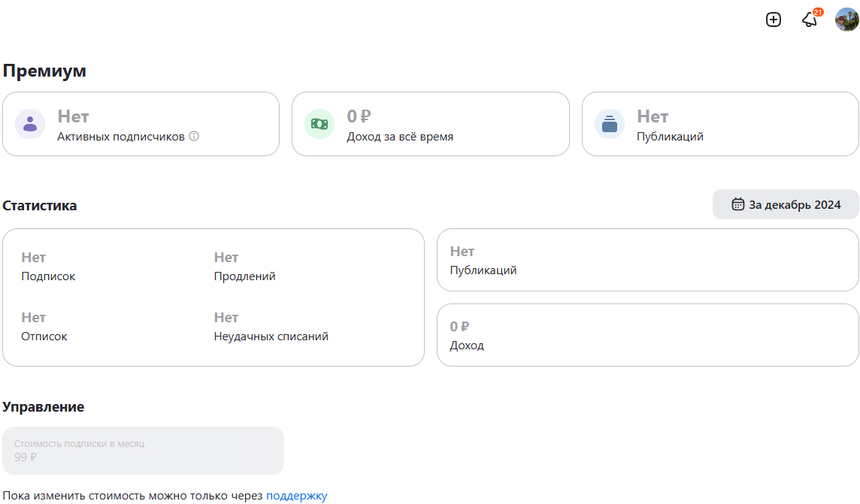Click the active subscribers person icon
860x504 pixels.
[30, 124]
